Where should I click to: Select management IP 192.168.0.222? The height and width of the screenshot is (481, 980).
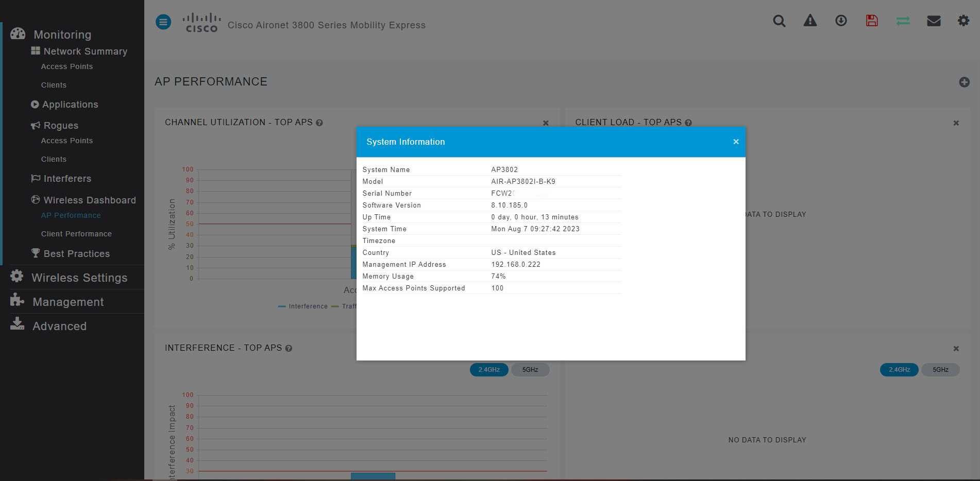516,264
